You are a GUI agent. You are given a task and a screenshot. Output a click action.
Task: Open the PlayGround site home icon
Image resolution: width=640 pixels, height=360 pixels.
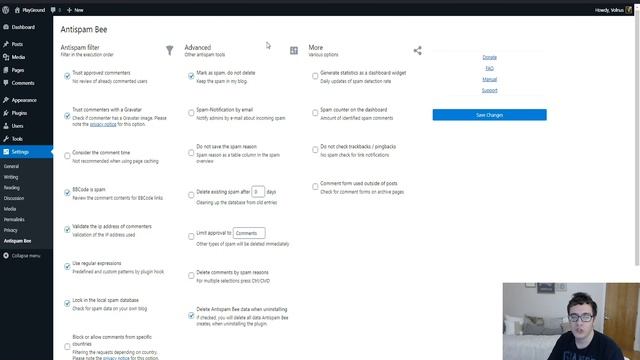17,10
